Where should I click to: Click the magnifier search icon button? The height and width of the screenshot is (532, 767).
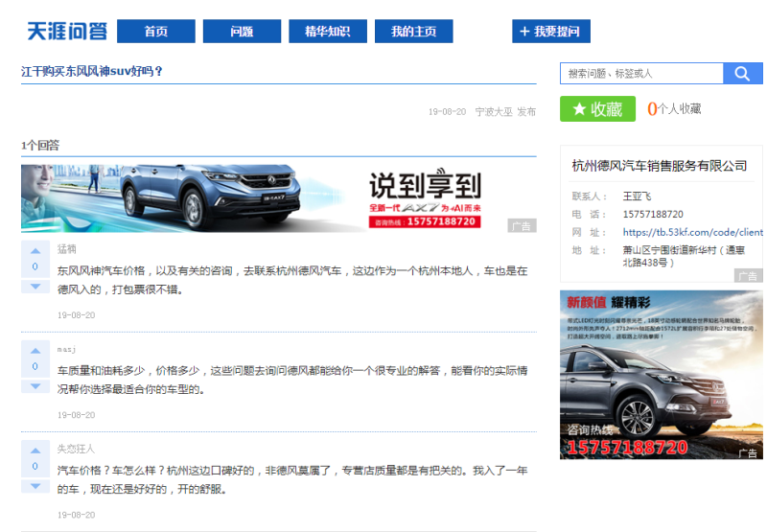pos(742,74)
